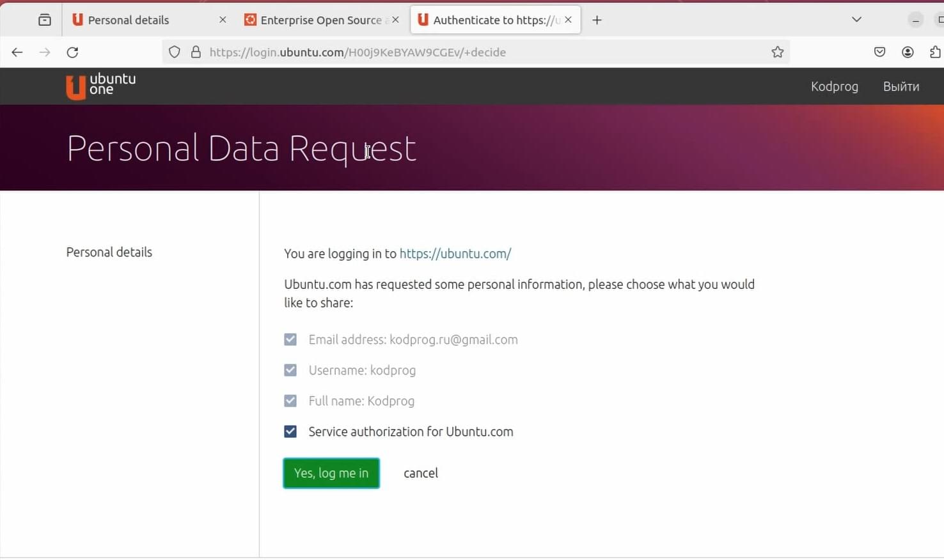View site security padlock info

(196, 52)
